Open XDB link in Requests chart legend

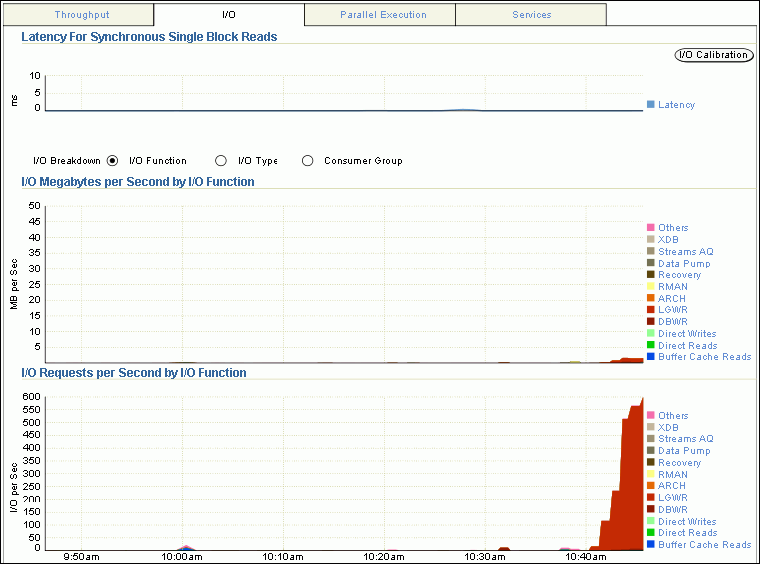click(x=668, y=427)
